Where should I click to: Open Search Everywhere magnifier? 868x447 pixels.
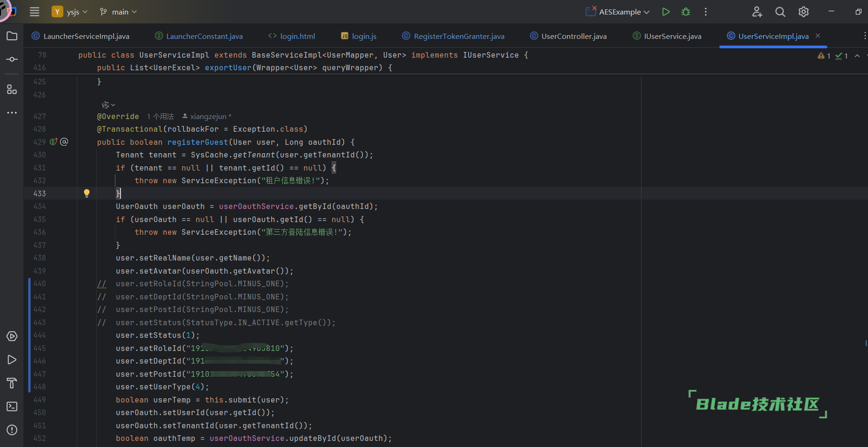pos(780,12)
